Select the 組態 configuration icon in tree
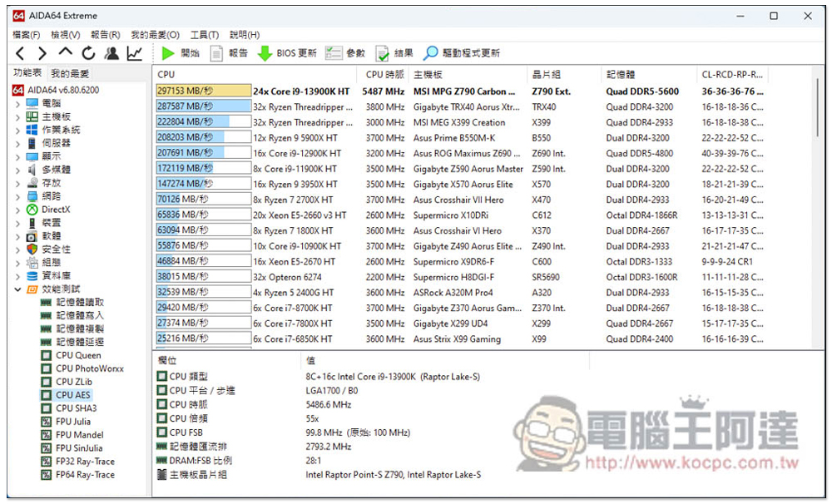Viewport: 832px width, 504px height. [x=32, y=263]
